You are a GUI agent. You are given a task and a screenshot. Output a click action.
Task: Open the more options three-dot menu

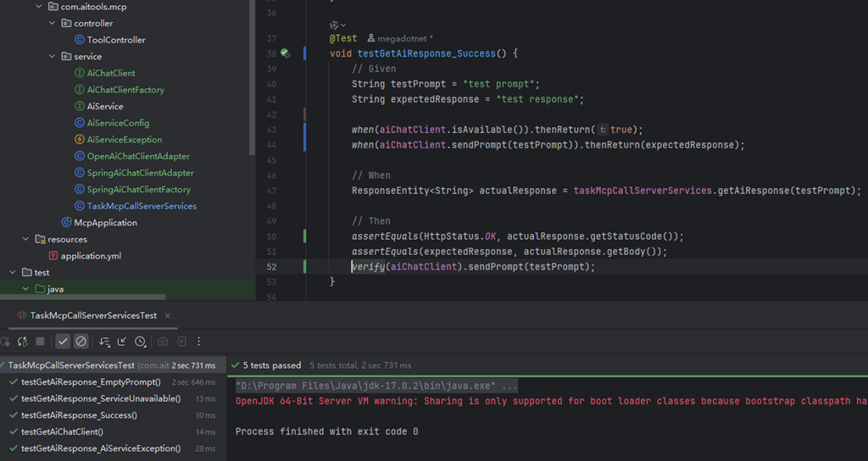pyautogui.click(x=198, y=342)
